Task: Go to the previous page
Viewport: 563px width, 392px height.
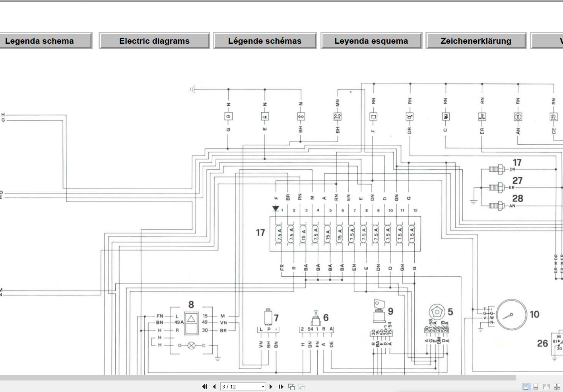Action: click(214, 386)
